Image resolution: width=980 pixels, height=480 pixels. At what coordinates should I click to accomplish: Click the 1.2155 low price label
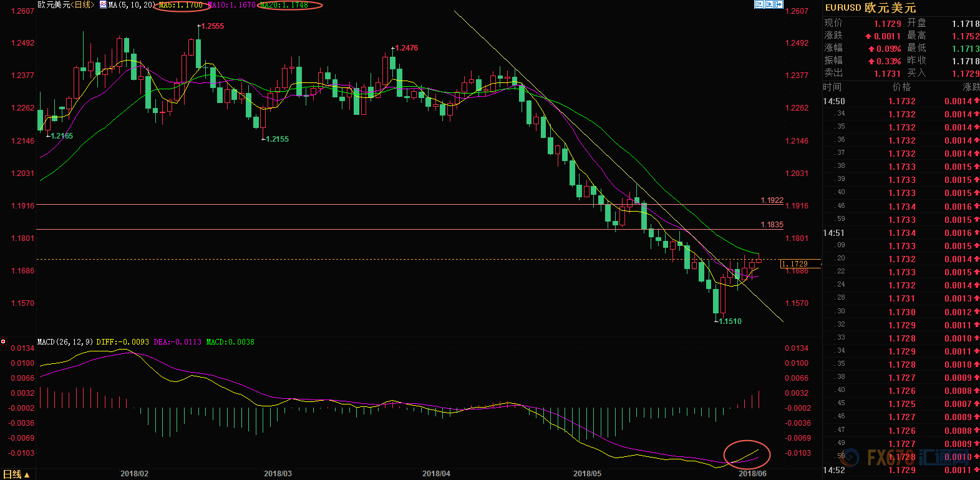pyautogui.click(x=277, y=139)
